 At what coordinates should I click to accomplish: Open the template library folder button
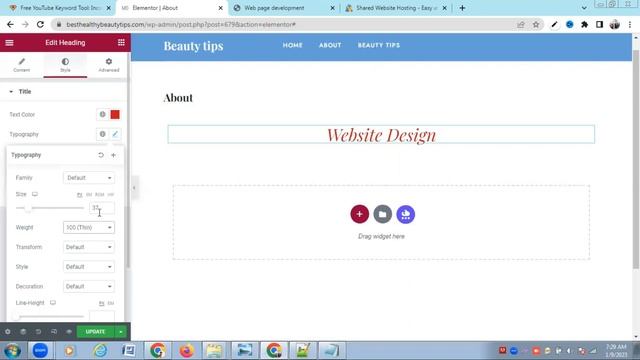382,214
